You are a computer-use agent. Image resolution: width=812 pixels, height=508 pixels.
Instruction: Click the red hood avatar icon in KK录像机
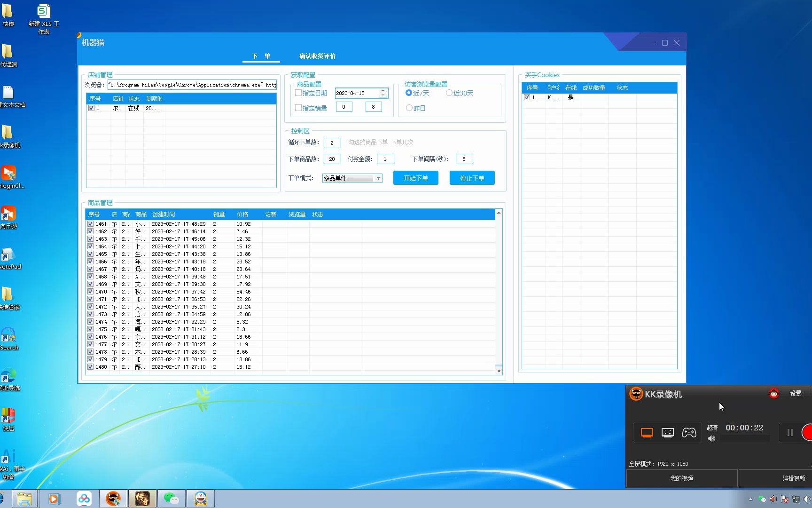tap(774, 393)
